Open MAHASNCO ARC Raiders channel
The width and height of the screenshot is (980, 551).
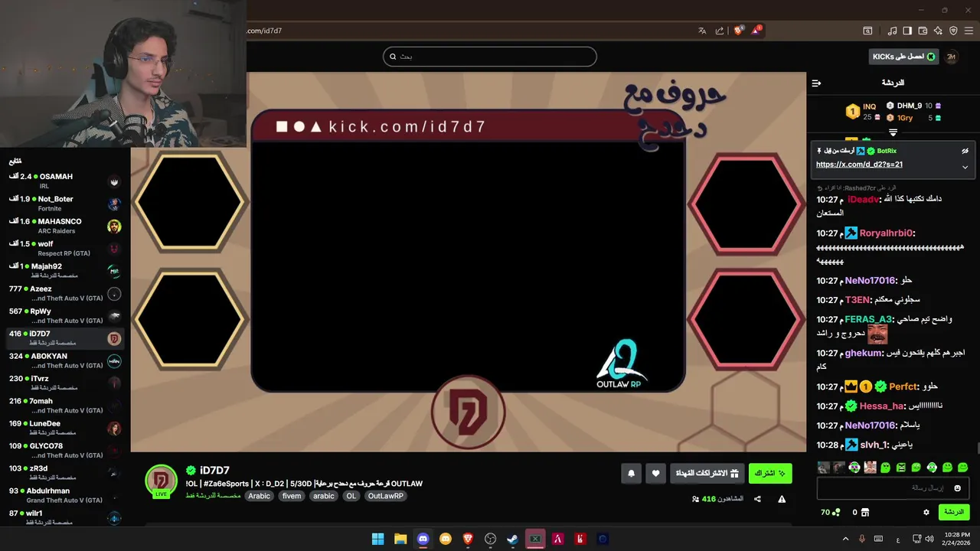(65, 226)
